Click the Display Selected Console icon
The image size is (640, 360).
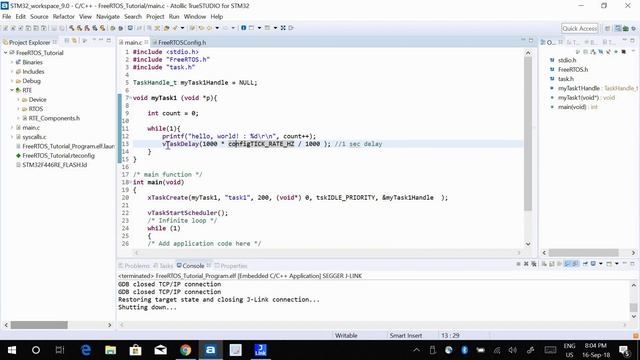(x=593, y=264)
